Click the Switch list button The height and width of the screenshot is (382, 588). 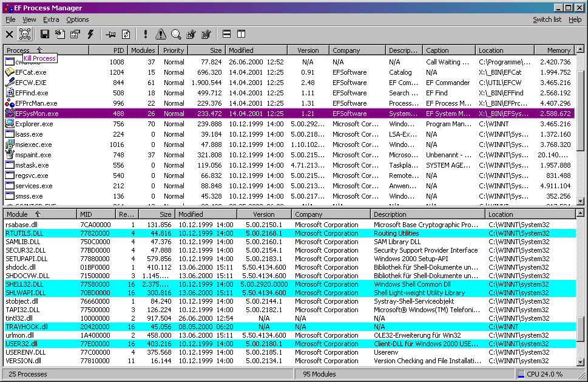547,19
